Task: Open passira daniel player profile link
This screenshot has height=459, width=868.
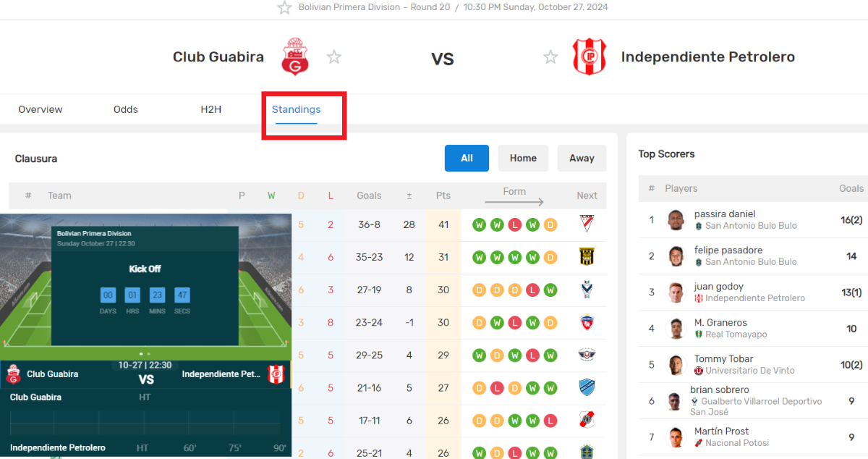Action: coord(725,214)
